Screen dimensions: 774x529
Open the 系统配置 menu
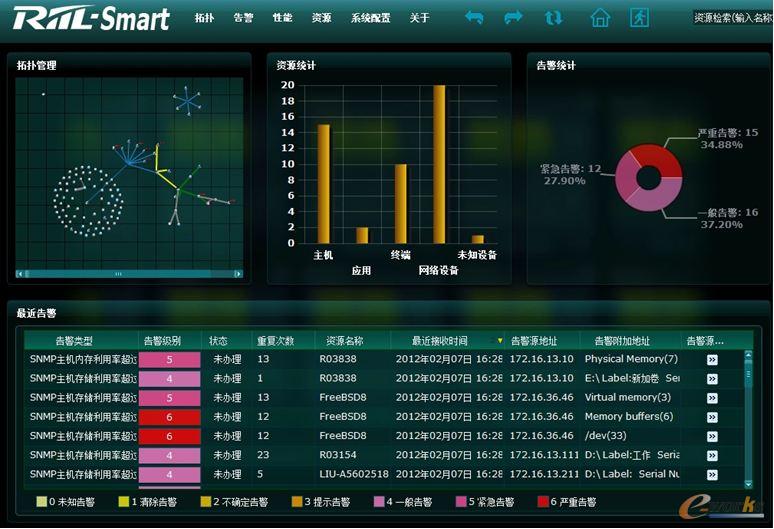(x=370, y=18)
